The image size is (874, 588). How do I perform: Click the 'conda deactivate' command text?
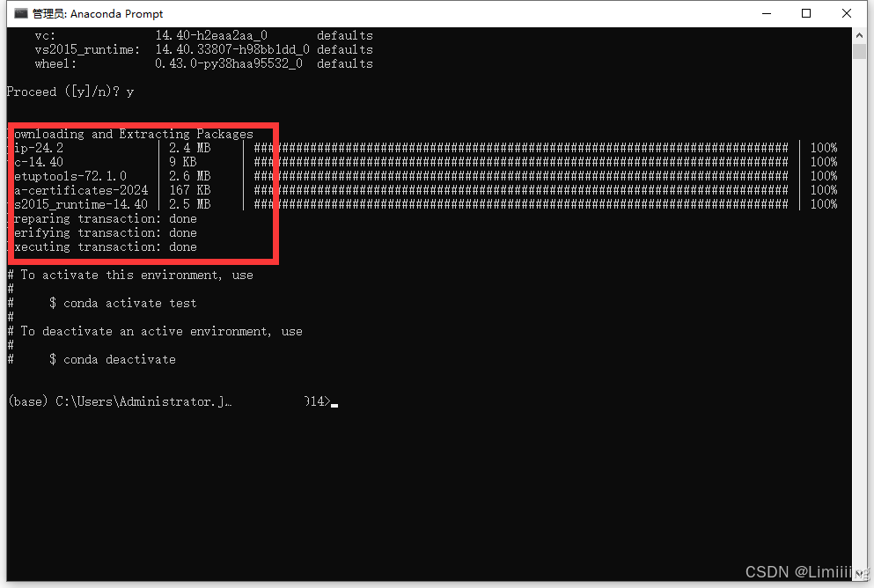120,359
